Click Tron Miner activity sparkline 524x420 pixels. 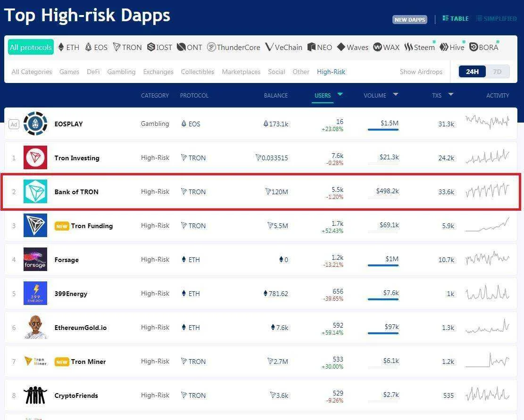tap(488, 360)
